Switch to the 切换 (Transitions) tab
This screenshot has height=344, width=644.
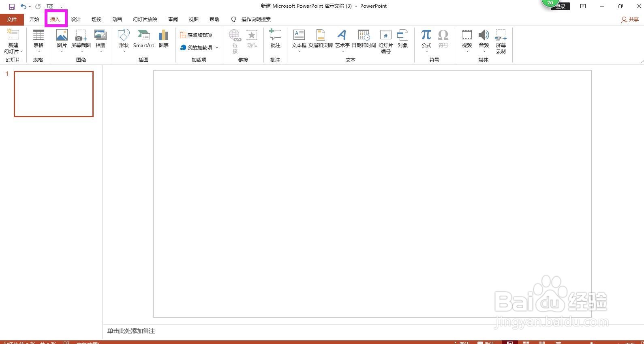pyautogui.click(x=96, y=19)
